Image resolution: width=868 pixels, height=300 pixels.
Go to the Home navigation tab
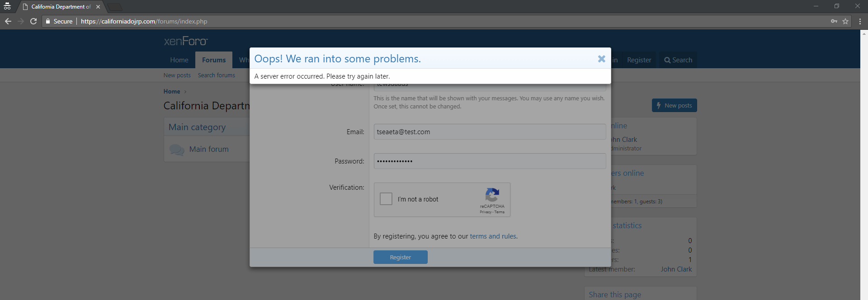(x=179, y=60)
